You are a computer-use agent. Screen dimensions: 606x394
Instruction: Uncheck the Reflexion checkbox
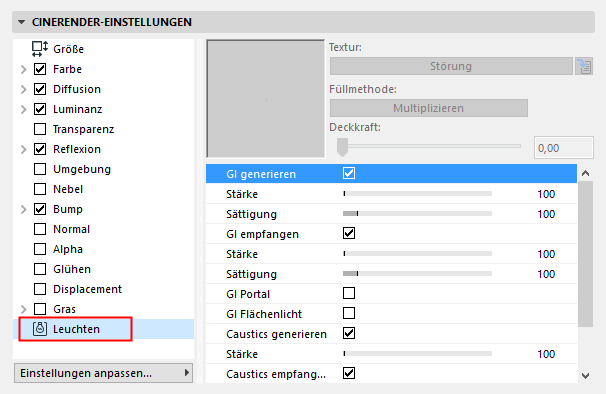pyautogui.click(x=40, y=149)
